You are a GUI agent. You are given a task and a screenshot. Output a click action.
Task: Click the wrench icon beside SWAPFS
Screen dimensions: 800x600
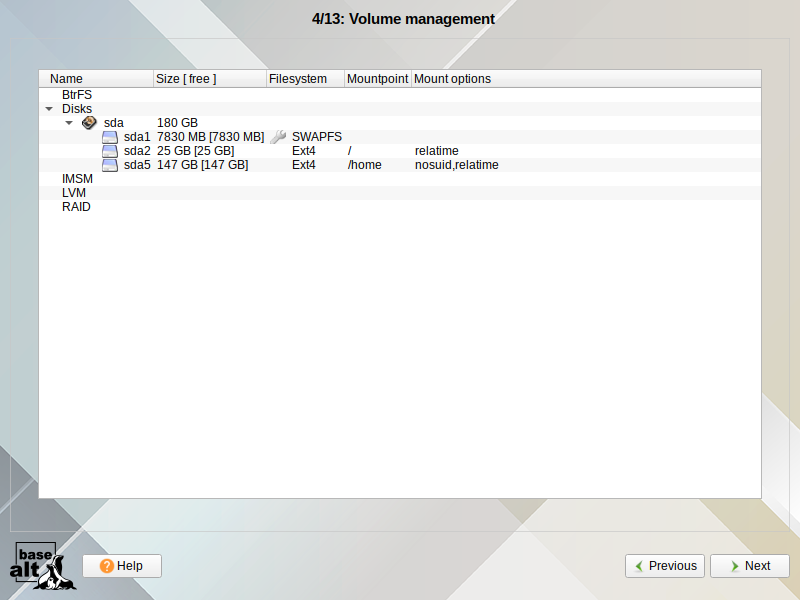point(278,137)
